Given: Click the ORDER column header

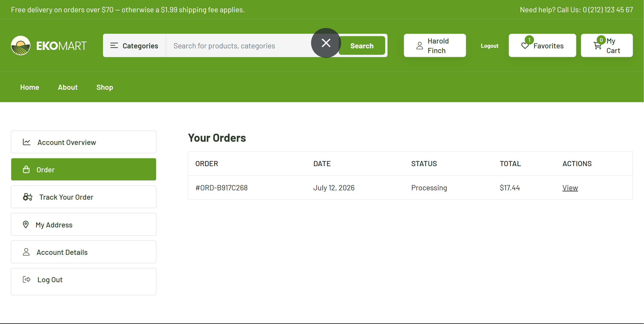Looking at the screenshot, I should tap(207, 164).
